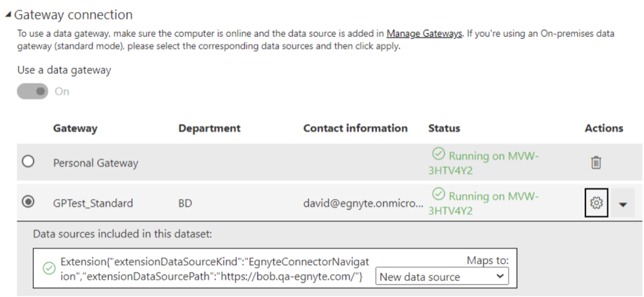
Task: Click the BD department cell
Action: click(185, 203)
